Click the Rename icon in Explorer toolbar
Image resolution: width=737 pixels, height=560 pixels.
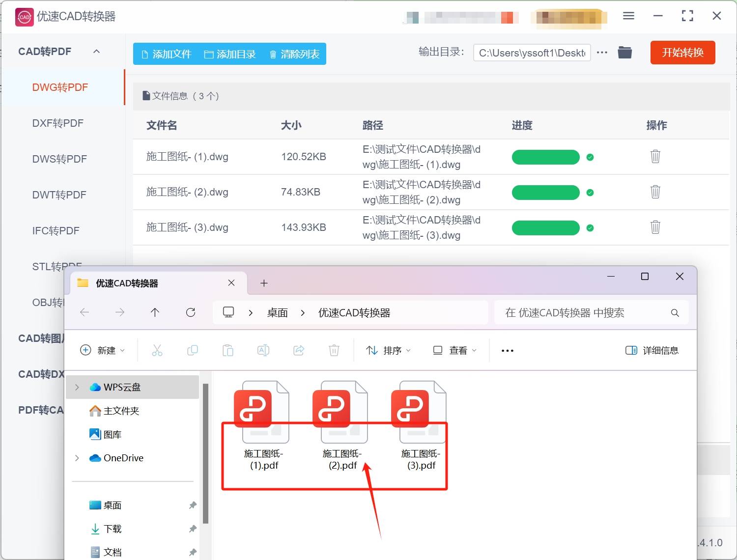[x=263, y=350]
